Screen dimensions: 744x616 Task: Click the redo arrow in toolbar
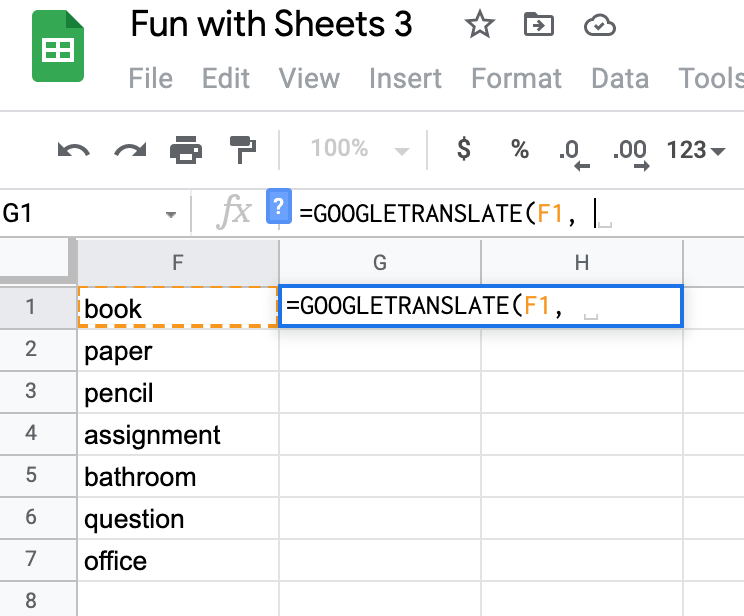click(129, 150)
